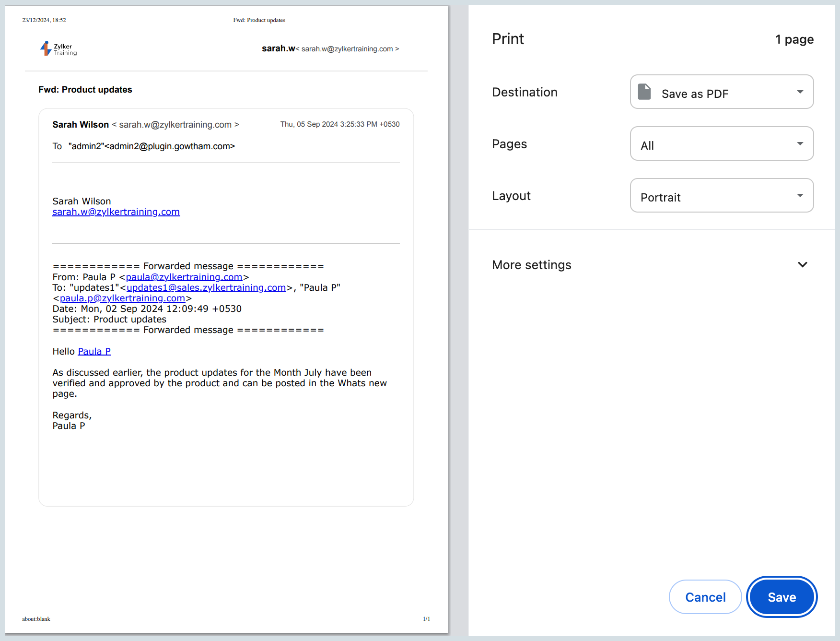Click the 1 page count label
This screenshot has width=840, height=641.
(x=794, y=39)
